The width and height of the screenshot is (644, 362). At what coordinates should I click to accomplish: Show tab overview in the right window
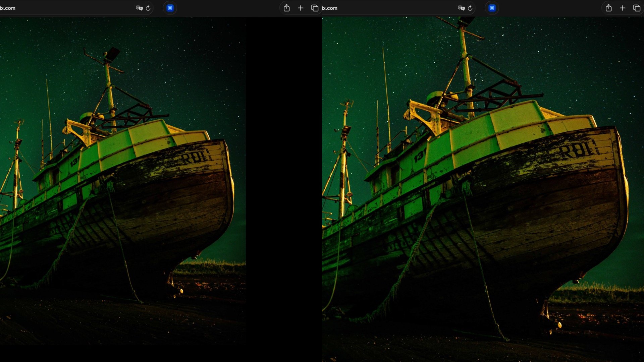(x=636, y=8)
